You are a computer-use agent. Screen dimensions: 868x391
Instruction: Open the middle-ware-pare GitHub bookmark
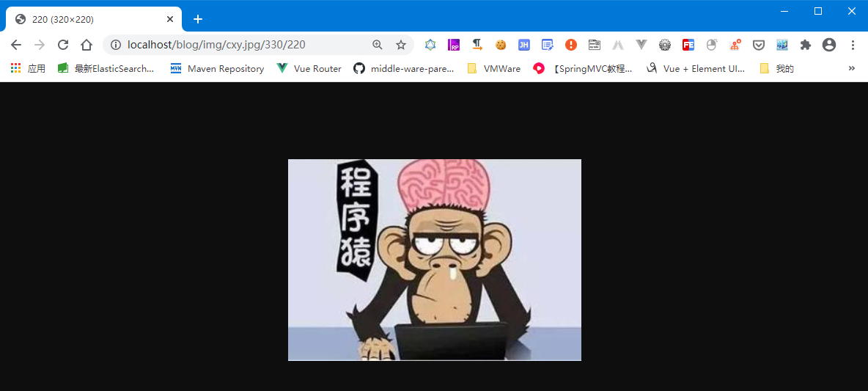click(x=404, y=69)
